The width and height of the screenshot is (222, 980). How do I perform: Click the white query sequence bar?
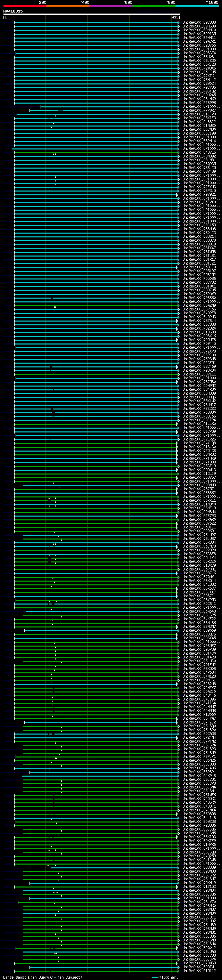tap(92, 14)
